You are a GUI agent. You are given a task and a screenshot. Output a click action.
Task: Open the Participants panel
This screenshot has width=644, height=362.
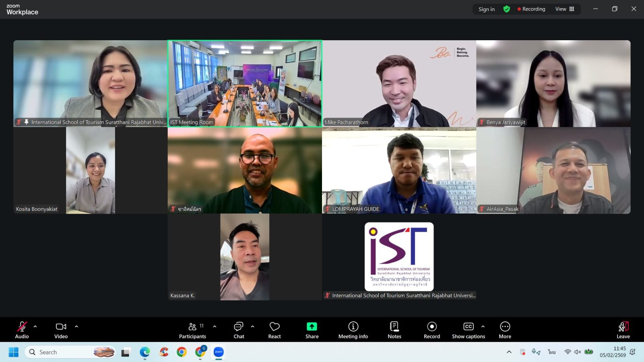[192, 330]
